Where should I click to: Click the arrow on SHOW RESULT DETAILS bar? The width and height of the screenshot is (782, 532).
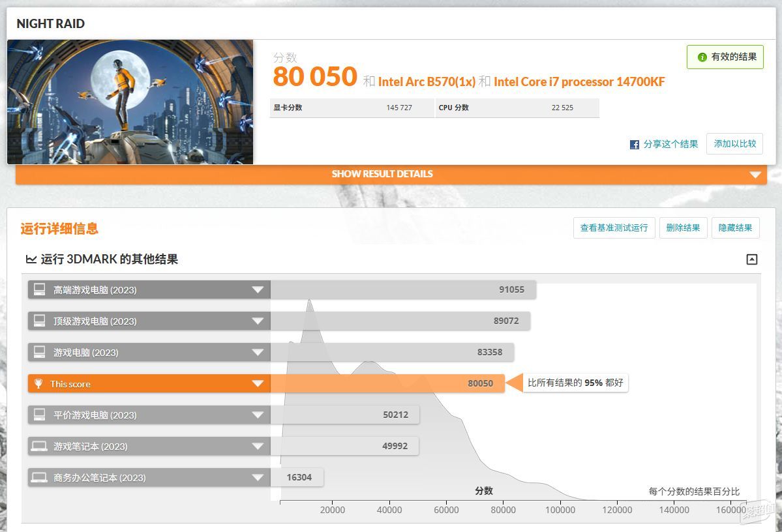click(x=755, y=175)
